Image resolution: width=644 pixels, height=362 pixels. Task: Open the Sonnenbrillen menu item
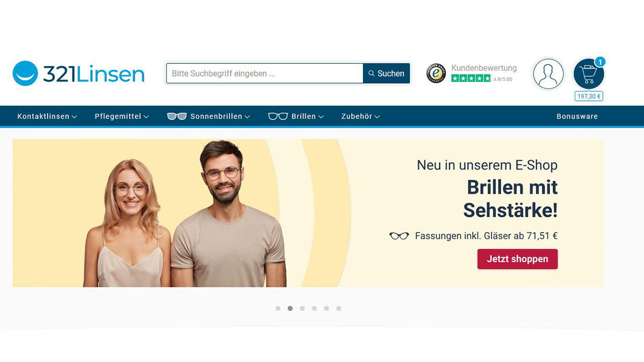pyautogui.click(x=220, y=116)
